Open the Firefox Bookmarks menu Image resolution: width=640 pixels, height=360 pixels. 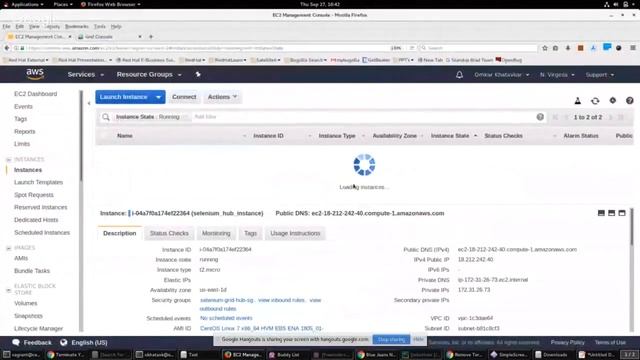[x=77, y=27]
